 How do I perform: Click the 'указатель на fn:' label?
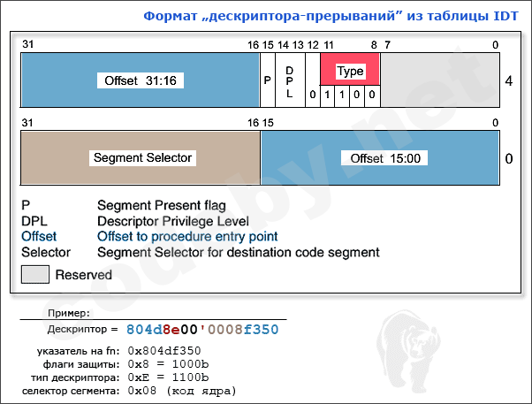pyautogui.click(x=76, y=351)
